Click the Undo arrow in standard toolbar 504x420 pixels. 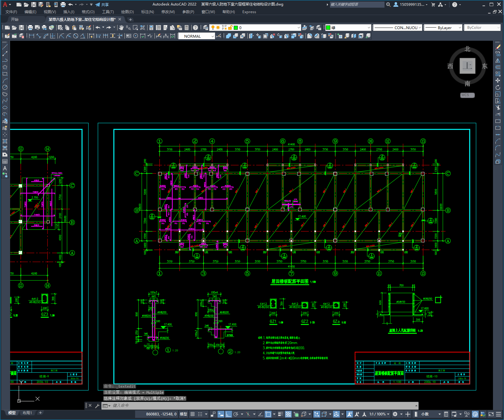(98, 28)
